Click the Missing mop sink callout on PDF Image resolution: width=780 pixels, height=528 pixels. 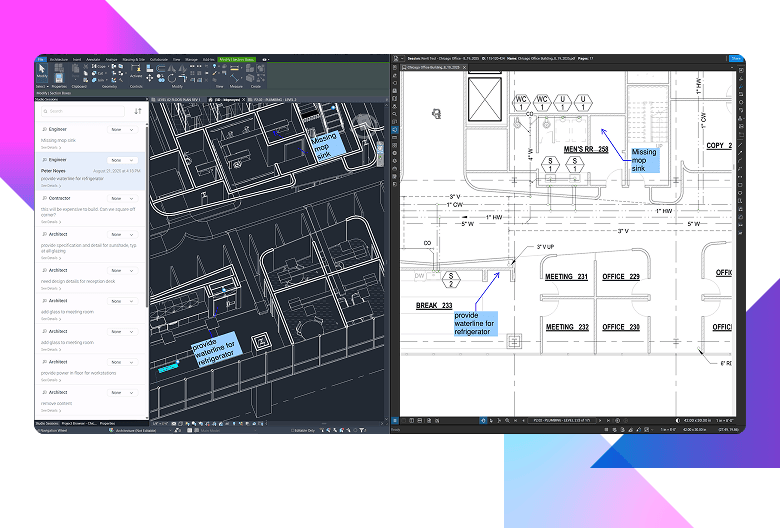pyautogui.click(x=644, y=159)
